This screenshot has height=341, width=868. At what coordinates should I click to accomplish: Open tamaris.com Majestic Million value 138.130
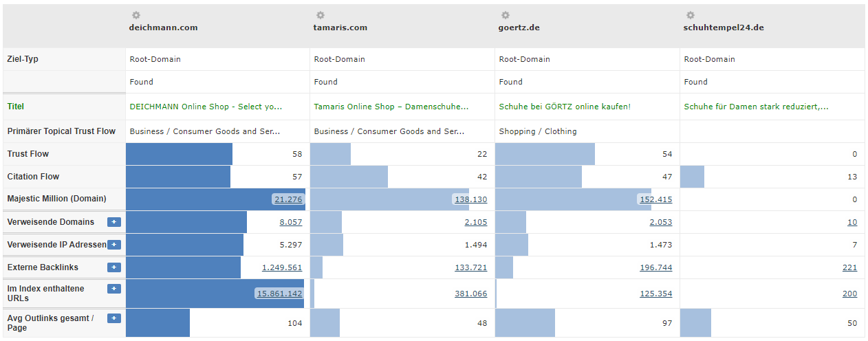pyautogui.click(x=470, y=199)
